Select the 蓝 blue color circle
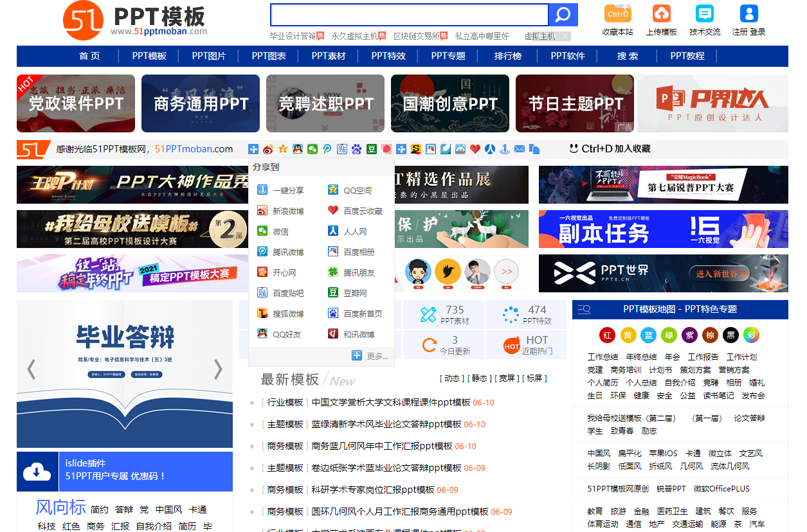The height and width of the screenshot is (532, 807). pyautogui.click(x=648, y=335)
